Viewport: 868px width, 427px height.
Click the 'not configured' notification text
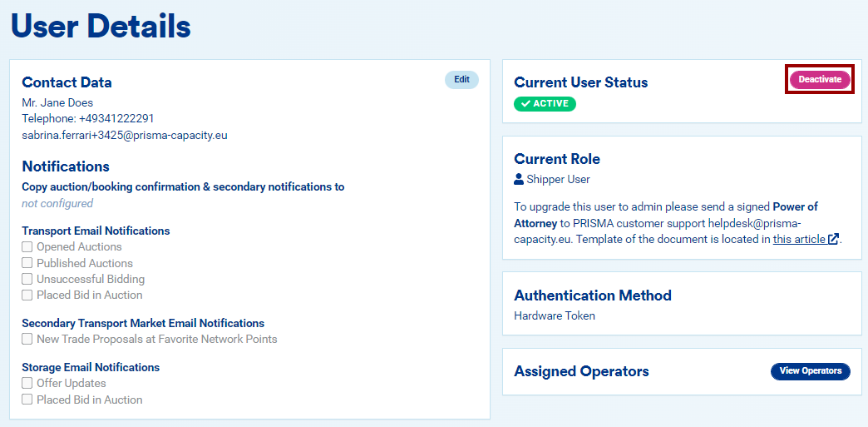57,203
